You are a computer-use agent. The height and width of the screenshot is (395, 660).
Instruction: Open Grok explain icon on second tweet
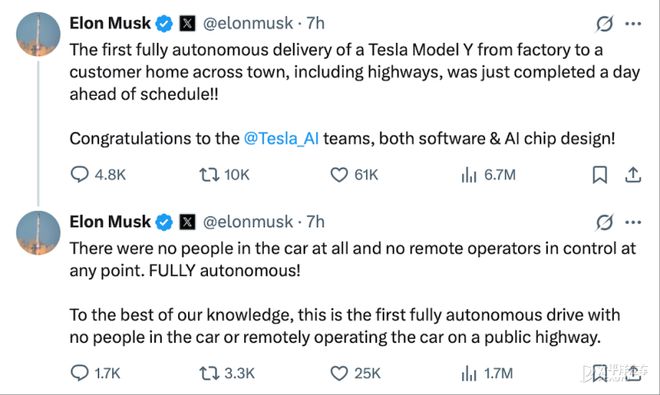(604, 222)
